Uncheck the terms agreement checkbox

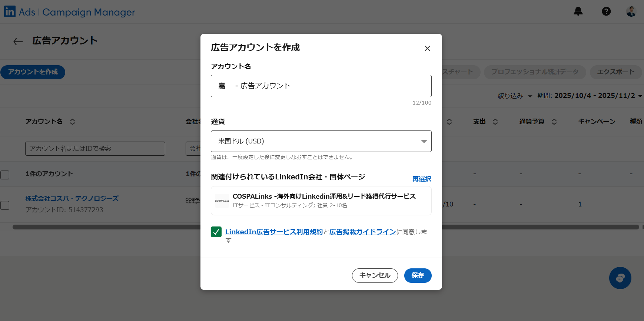[x=216, y=232]
